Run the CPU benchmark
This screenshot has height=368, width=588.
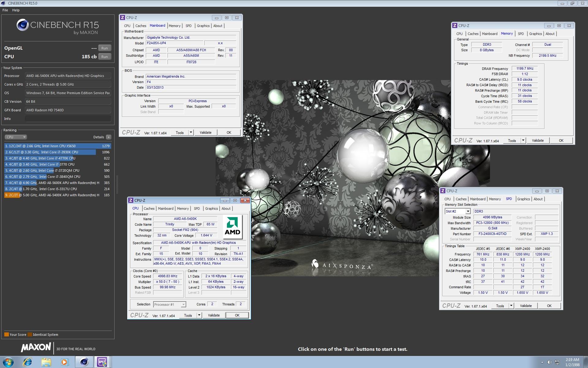tap(104, 57)
